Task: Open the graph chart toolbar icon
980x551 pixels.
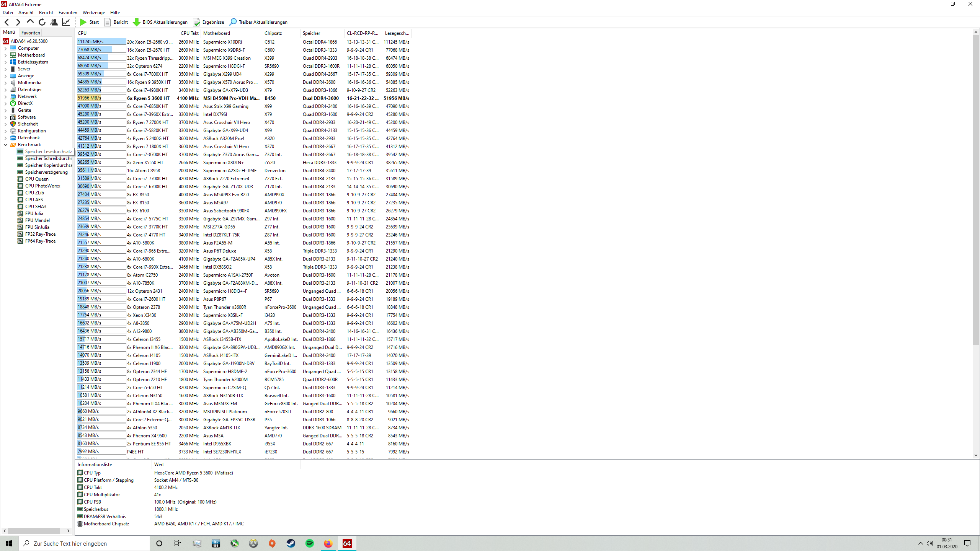Action: click(66, 22)
